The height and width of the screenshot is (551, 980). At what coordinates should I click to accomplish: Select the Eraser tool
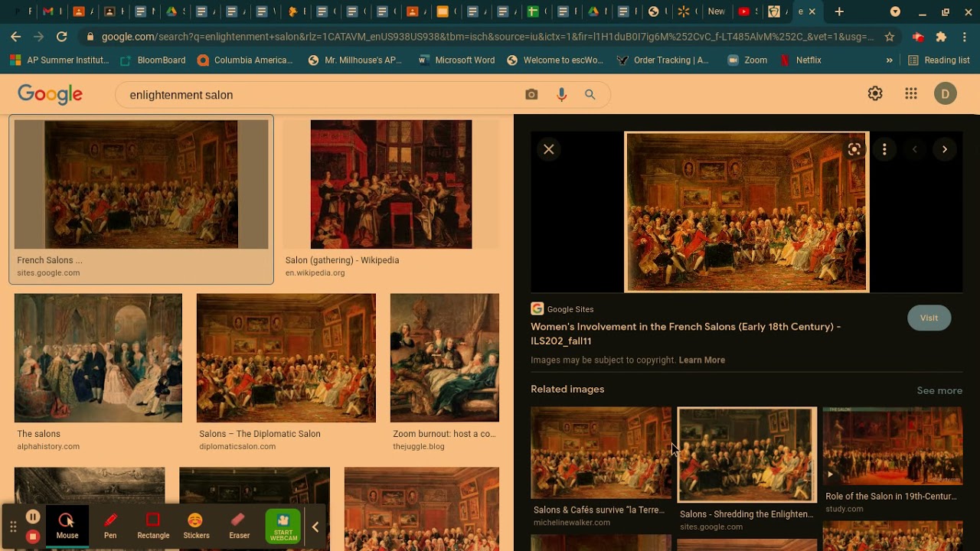pos(239,526)
